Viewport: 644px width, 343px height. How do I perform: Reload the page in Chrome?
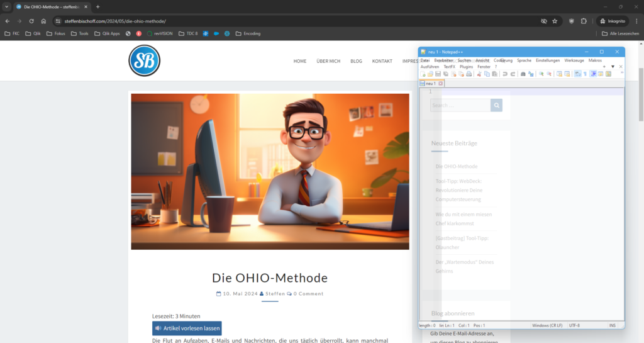[x=31, y=21]
